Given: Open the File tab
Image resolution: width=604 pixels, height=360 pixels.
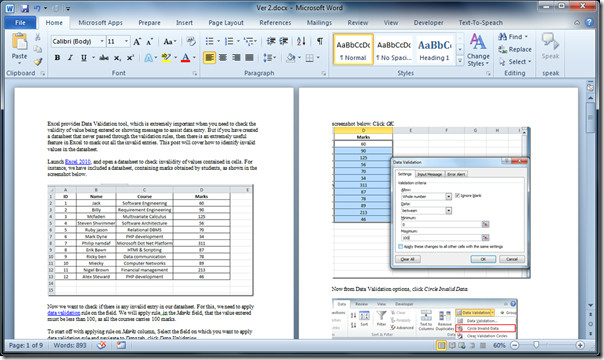Looking at the screenshot, I should [x=20, y=23].
